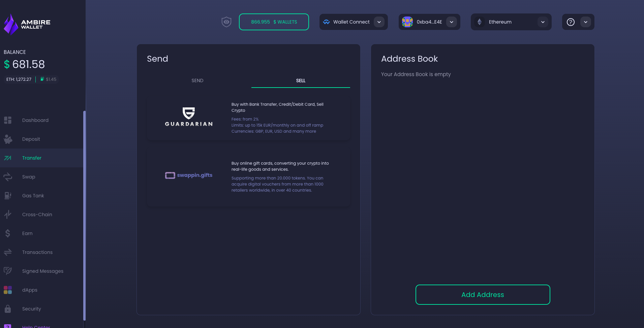This screenshot has width=644, height=328.
Task: Open the Ethereum network dropdown chevron
Action: tap(543, 22)
